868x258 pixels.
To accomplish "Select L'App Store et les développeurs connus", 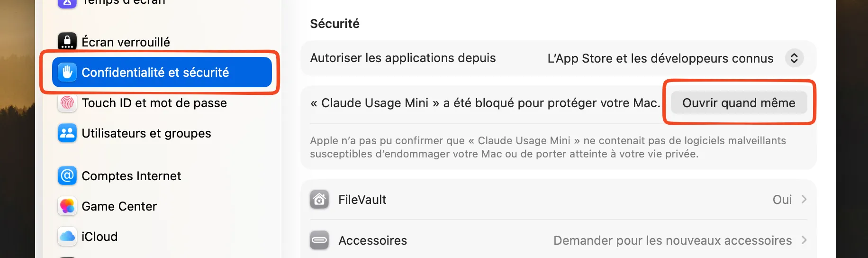I will tap(660, 58).
